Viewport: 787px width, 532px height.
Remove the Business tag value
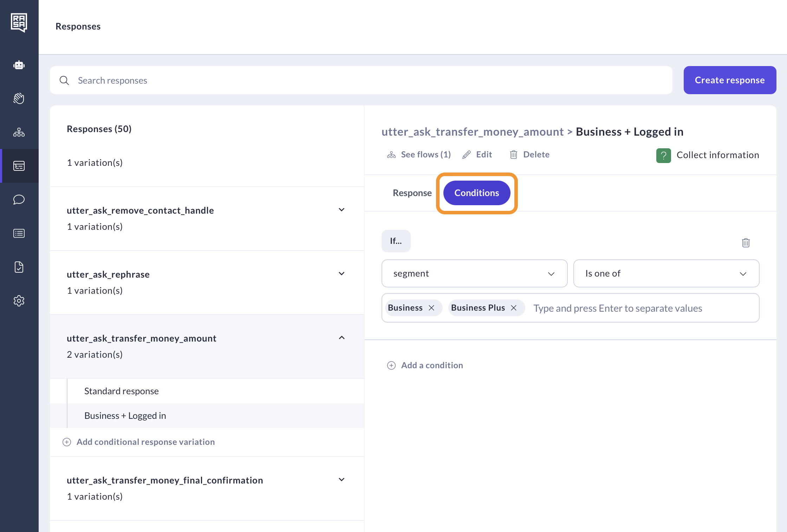click(431, 308)
